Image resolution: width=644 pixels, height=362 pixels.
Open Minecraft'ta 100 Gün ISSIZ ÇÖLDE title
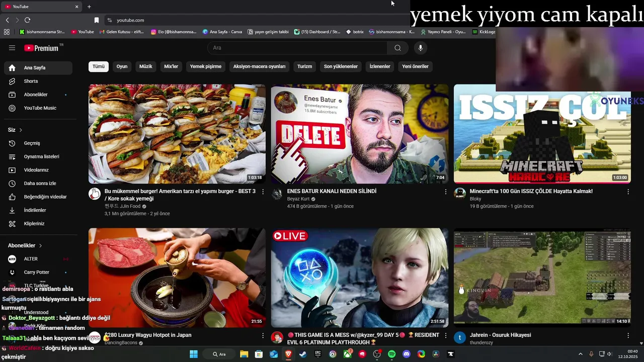coord(531,192)
